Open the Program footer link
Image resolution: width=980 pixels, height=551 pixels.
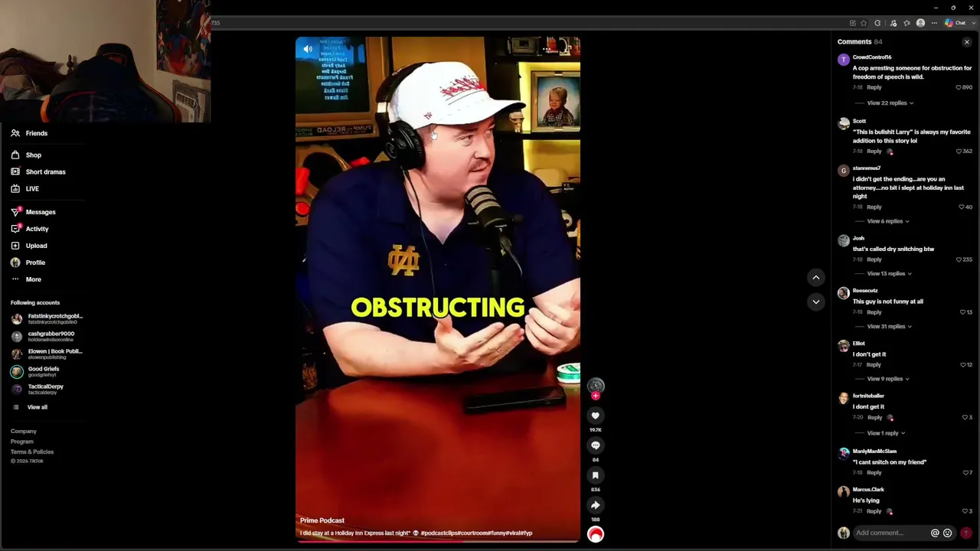pos(22,442)
